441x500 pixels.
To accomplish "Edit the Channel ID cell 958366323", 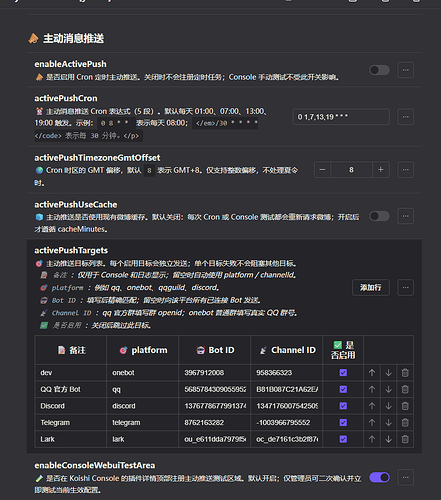I will pos(287,373).
